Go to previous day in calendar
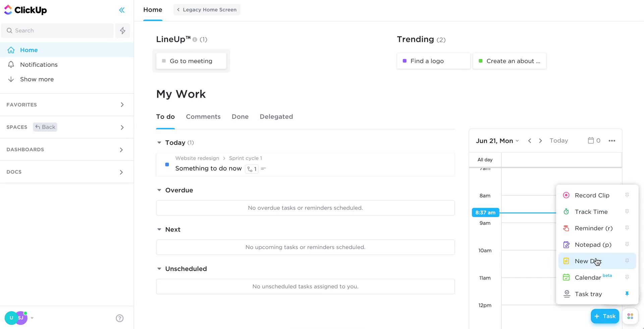Viewport: 644px width, 329px height. pos(530,141)
